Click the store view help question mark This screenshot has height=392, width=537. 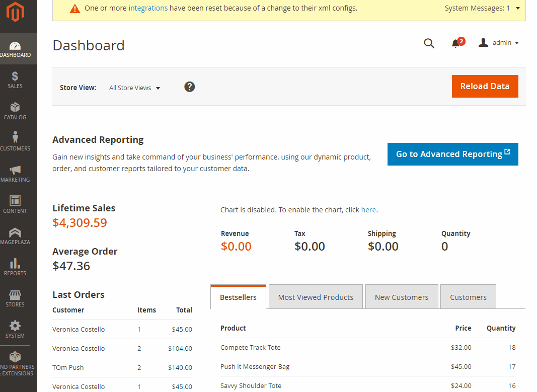coord(189,87)
